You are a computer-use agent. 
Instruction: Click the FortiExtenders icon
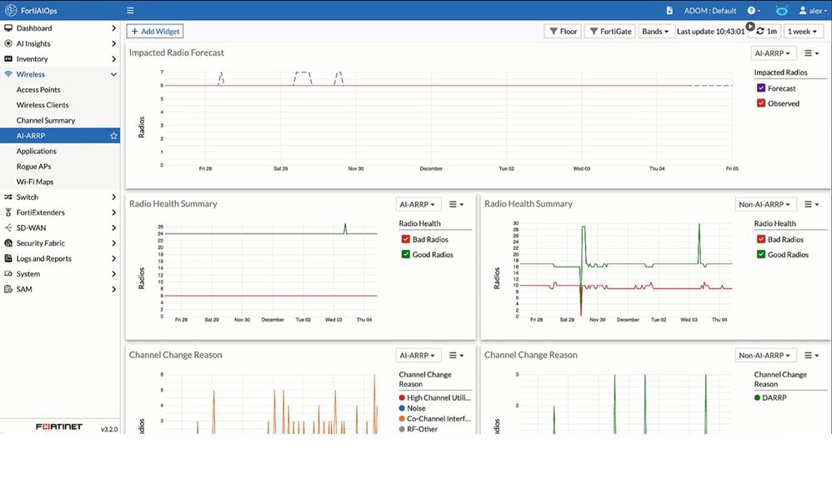8,212
